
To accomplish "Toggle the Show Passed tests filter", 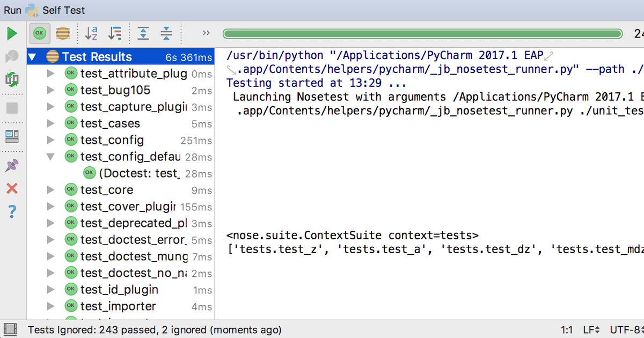I will (x=39, y=33).
